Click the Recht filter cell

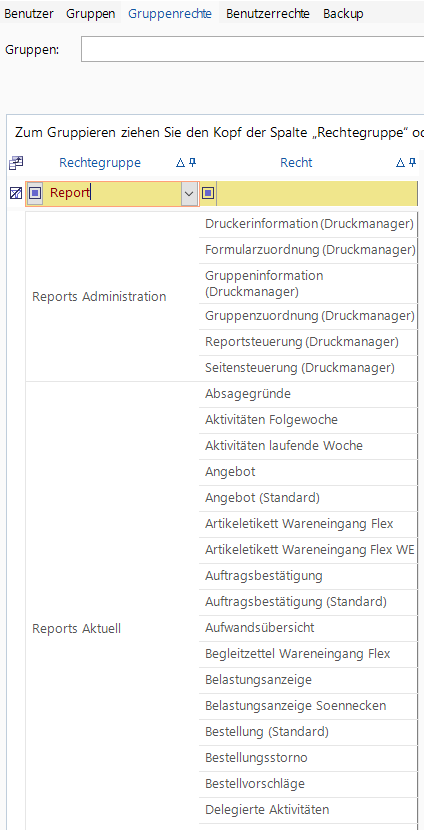(317, 193)
